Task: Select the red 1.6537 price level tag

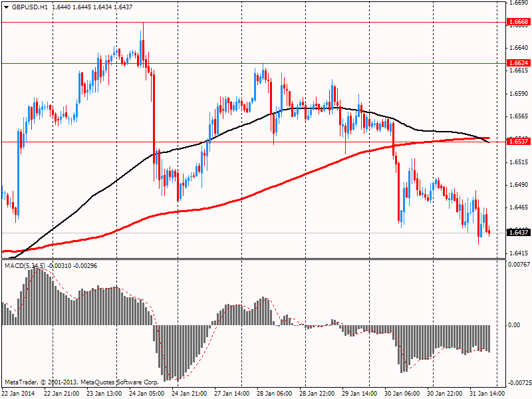Action: coord(519,141)
